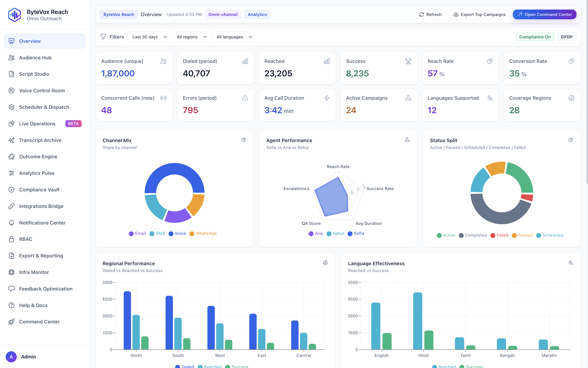Open the Notifications Center from the sidebar

click(x=42, y=223)
